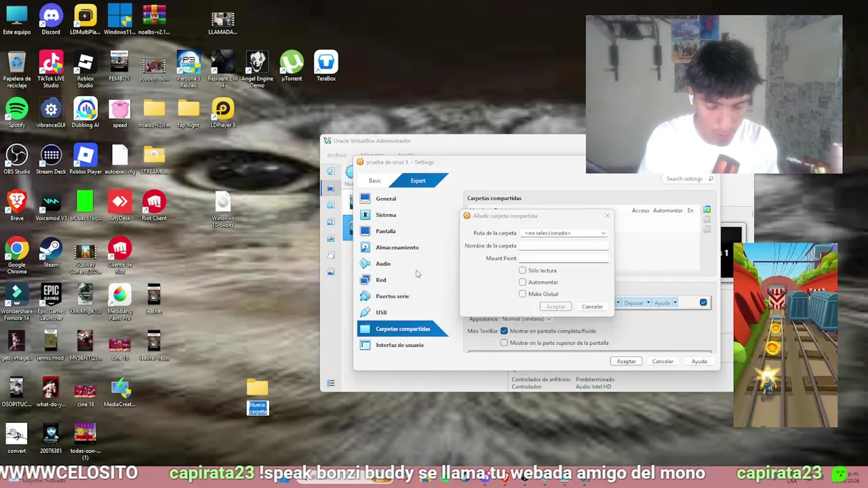
Task: Click the Search settings field
Action: click(x=689, y=179)
